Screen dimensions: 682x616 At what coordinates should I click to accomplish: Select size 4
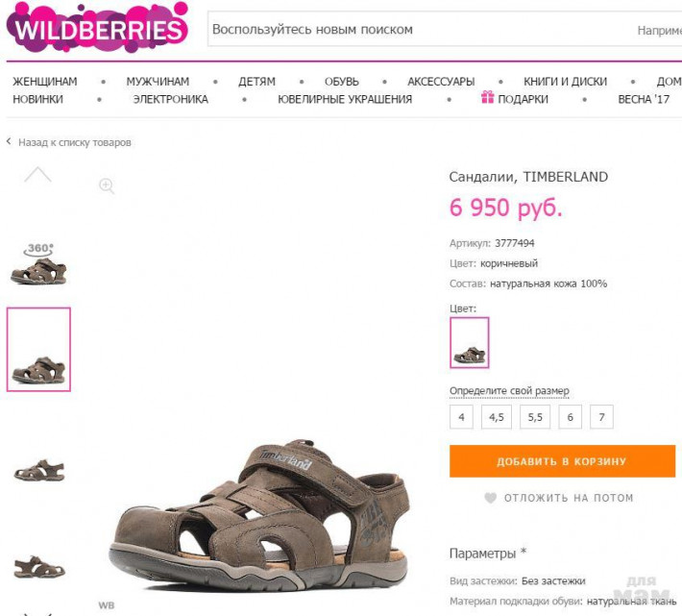click(x=461, y=417)
